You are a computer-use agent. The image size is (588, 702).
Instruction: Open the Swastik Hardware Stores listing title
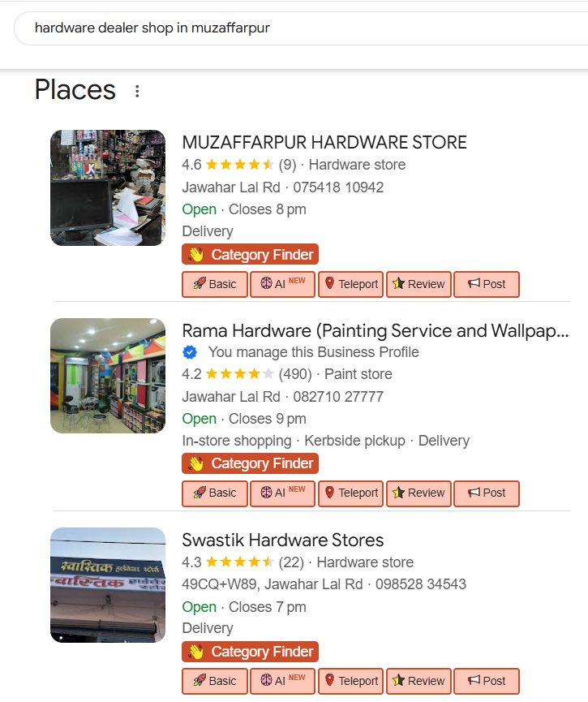pos(282,540)
